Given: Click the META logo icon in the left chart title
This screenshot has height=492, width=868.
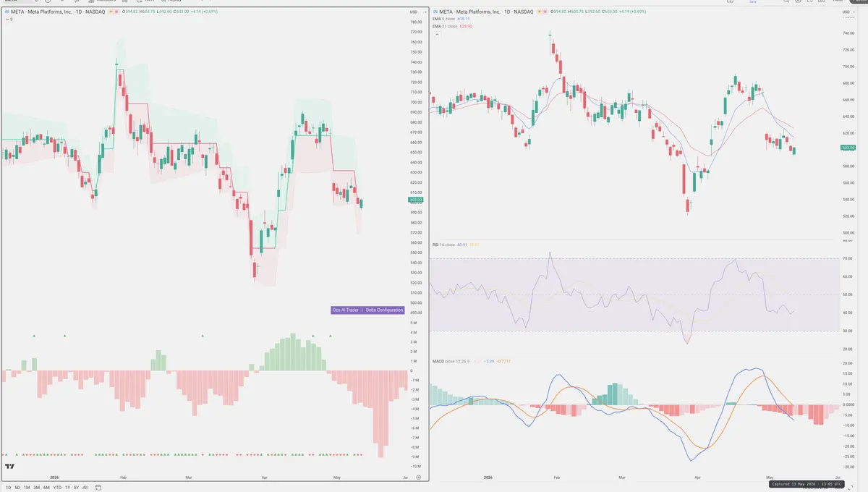Looking at the screenshot, I should pyautogui.click(x=6, y=12).
